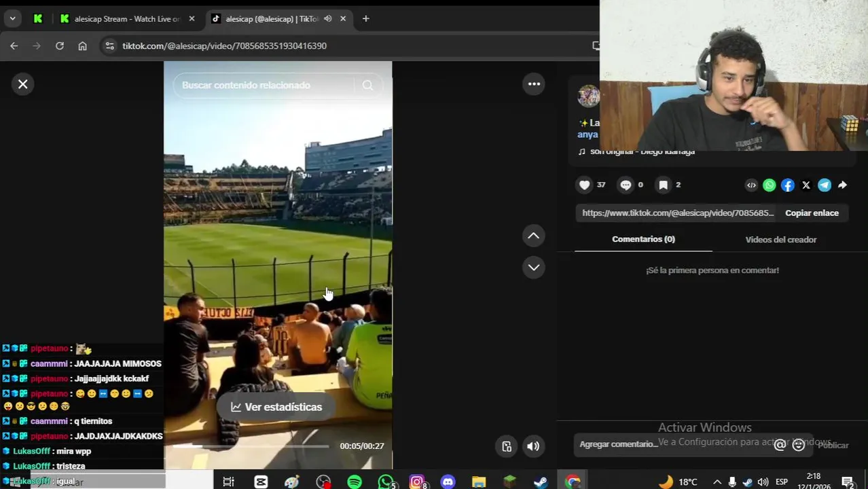View site information icon in address bar
The height and width of the screenshot is (489, 868).
click(x=109, y=46)
